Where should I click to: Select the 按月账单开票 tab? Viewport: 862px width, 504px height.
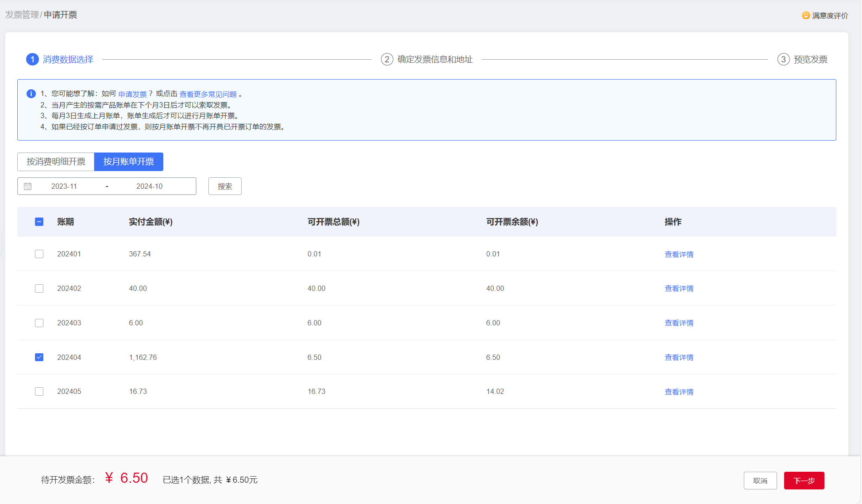point(128,162)
